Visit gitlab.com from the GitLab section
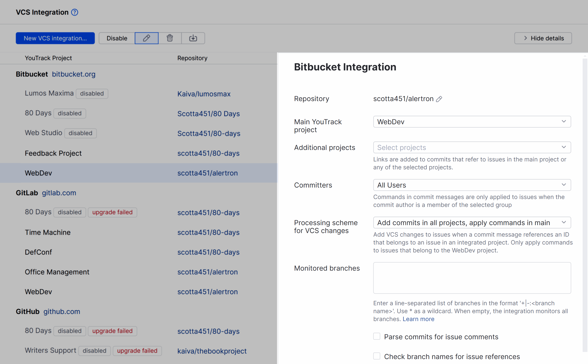Screen dimensions: 588x364 pos(59,193)
